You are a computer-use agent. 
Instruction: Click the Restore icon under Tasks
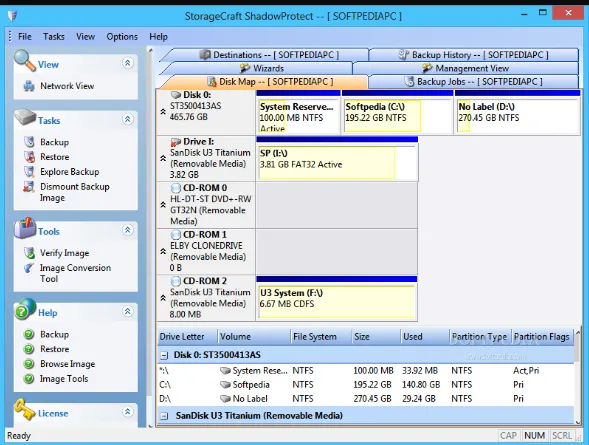29,157
